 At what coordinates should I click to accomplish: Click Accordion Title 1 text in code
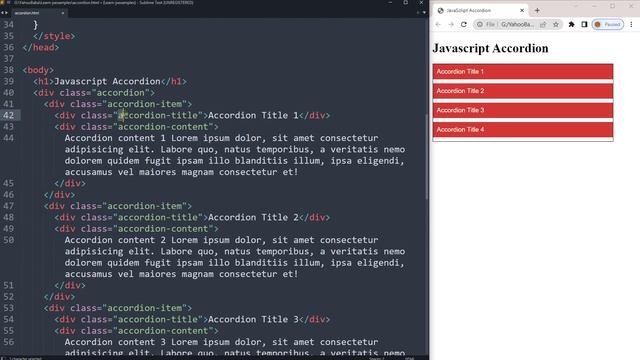click(x=253, y=116)
